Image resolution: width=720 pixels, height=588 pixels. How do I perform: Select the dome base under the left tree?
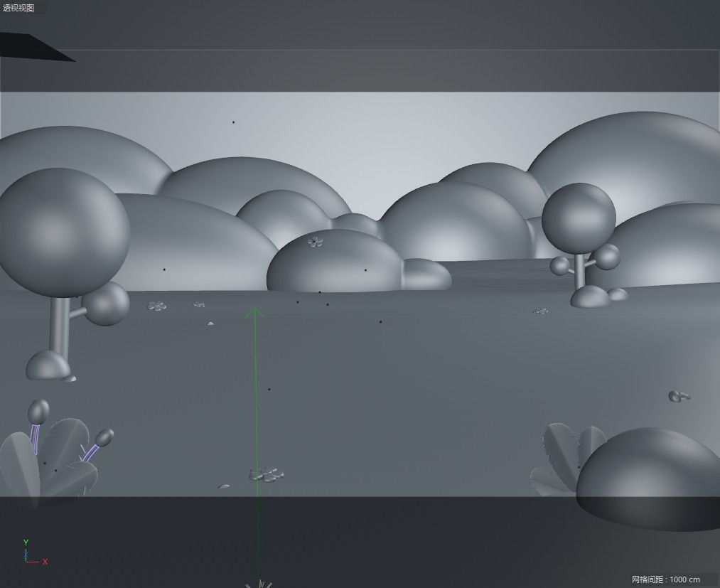click(x=48, y=365)
